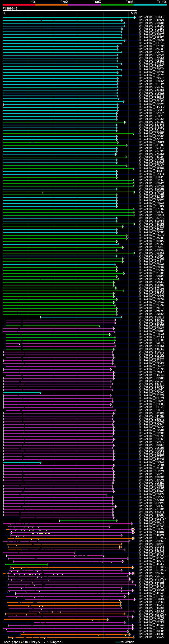Select the UniRef100_C4ERE7 label

click(x=152, y=564)
